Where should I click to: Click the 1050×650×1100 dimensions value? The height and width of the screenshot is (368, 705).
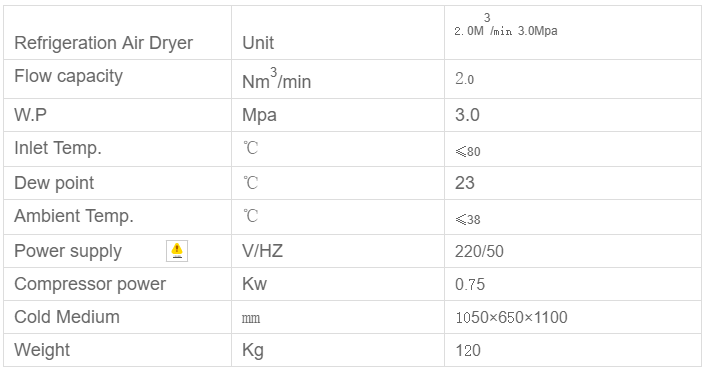(x=511, y=317)
